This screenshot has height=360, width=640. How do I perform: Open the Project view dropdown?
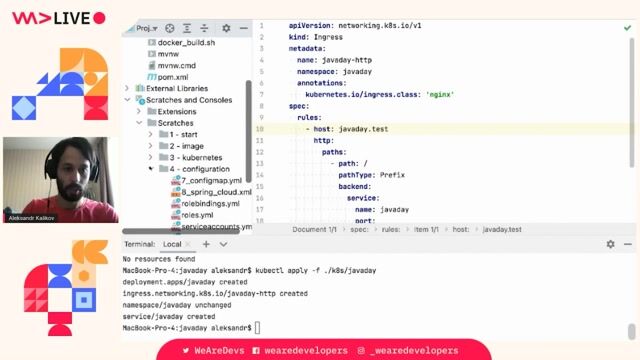point(146,28)
